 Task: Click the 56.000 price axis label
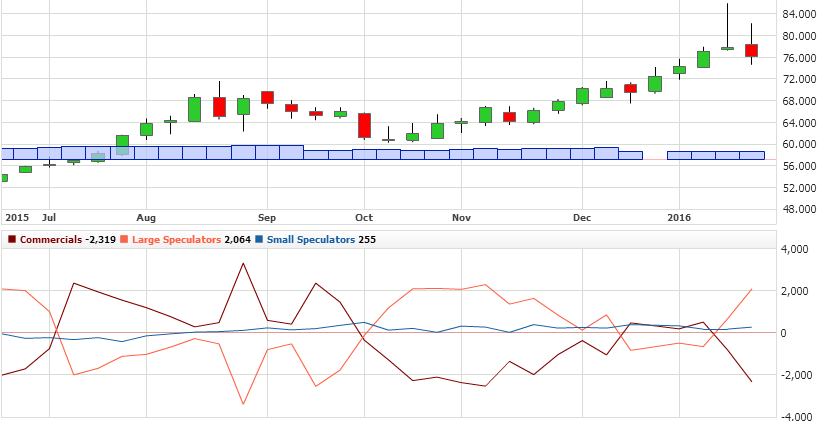pos(799,166)
